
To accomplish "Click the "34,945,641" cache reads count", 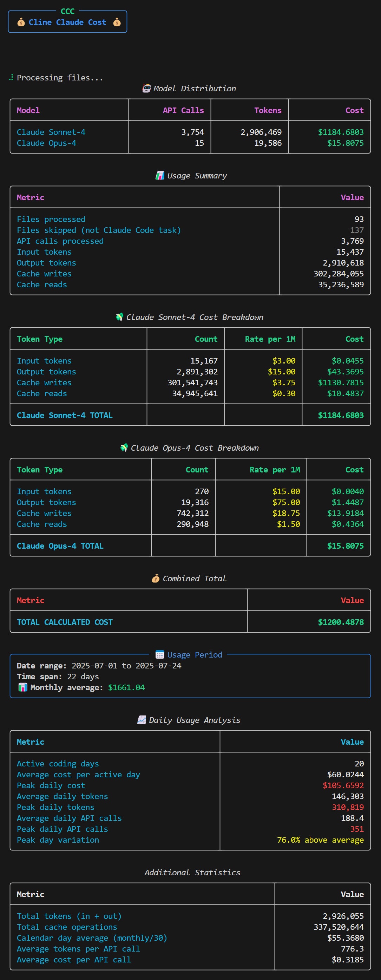I will point(195,393).
